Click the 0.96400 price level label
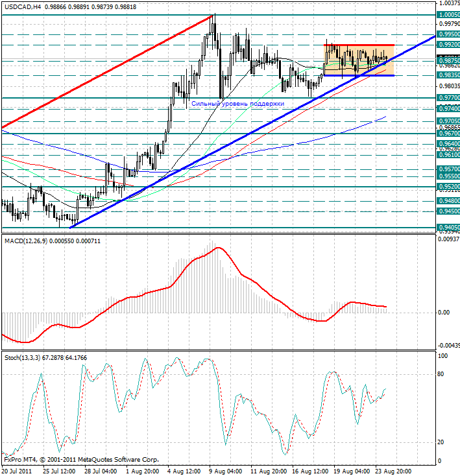 [448, 143]
